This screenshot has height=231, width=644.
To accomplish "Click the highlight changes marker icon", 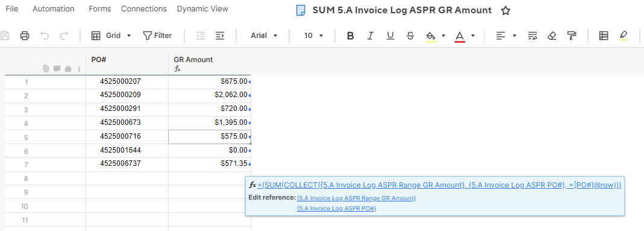I will [624, 36].
